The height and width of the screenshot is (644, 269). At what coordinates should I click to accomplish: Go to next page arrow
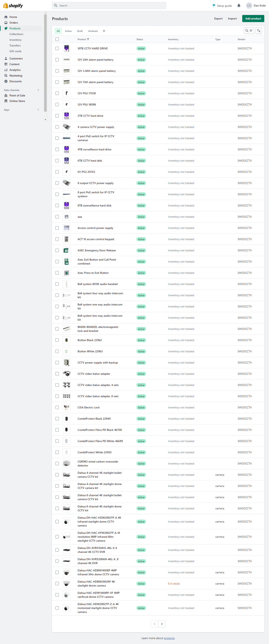(x=162, y=624)
